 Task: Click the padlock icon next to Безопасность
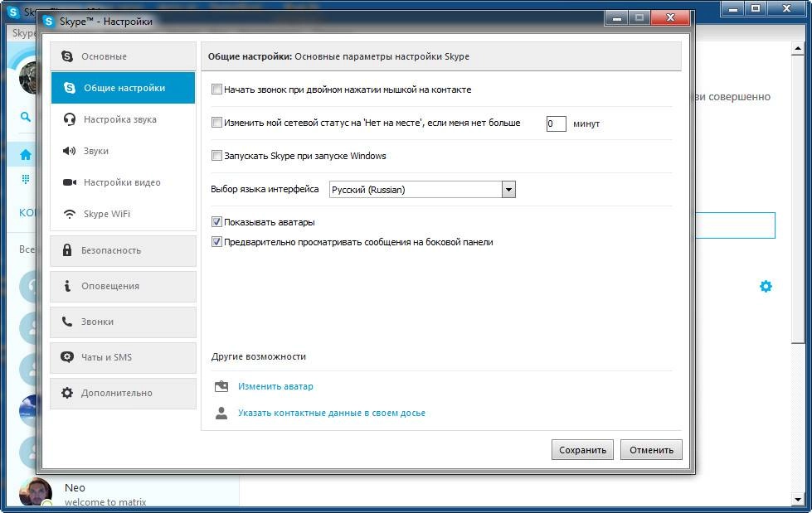click(x=67, y=250)
